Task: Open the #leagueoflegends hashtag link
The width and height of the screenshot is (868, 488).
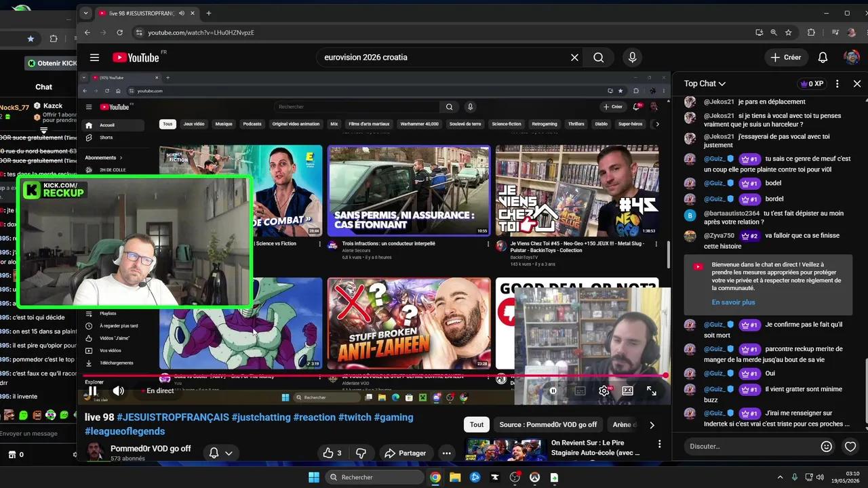Action: coord(125,431)
